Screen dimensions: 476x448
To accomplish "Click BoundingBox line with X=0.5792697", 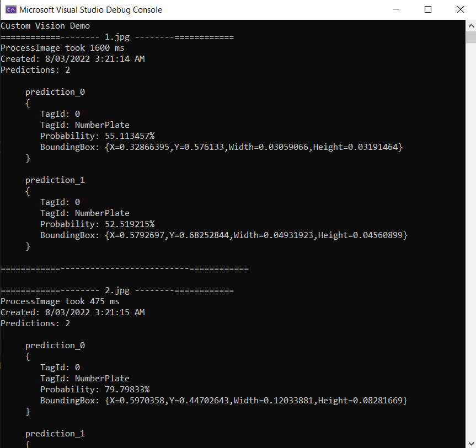I will pos(224,235).
